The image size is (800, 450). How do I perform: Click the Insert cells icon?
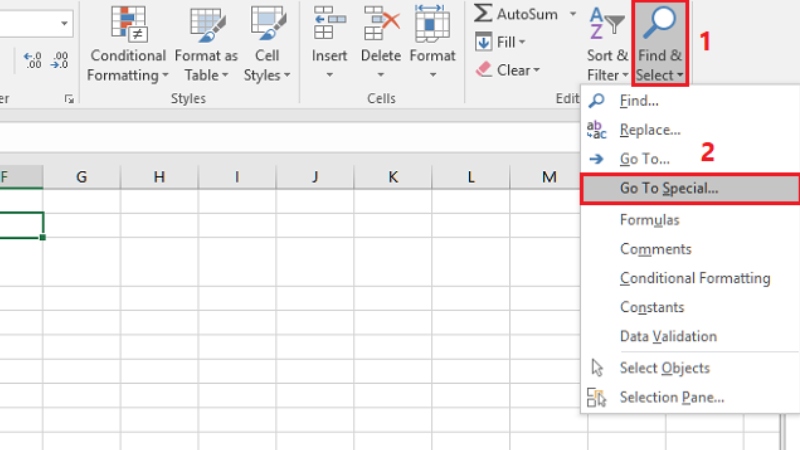click(x=329, y=23)
